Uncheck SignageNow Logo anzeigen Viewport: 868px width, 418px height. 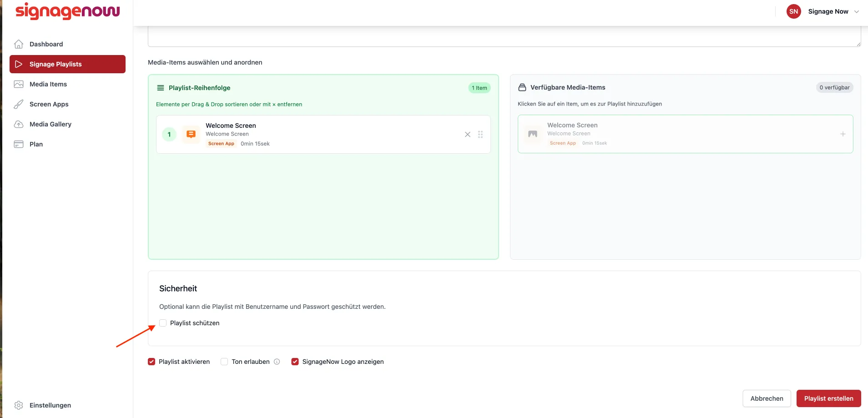(x=295, y=362)
